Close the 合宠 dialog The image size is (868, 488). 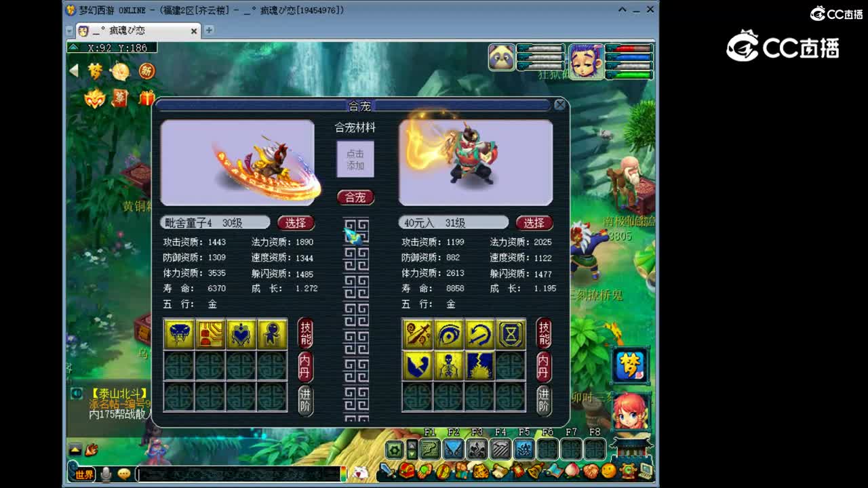coord(559,104)
